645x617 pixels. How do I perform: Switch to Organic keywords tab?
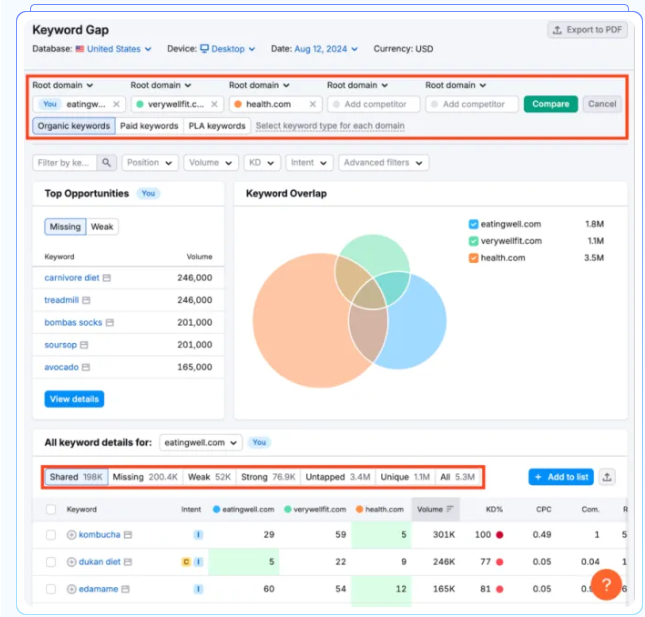pos(74,126)
